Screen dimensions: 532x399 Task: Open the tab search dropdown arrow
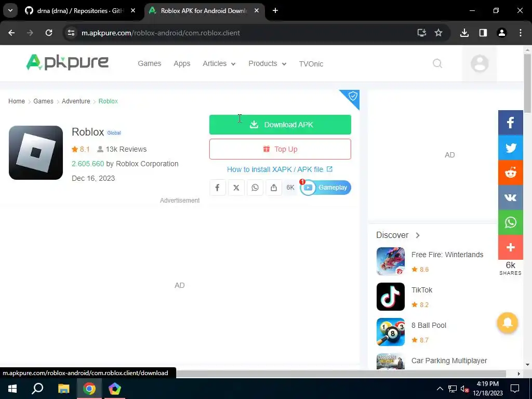pos(10,10)
